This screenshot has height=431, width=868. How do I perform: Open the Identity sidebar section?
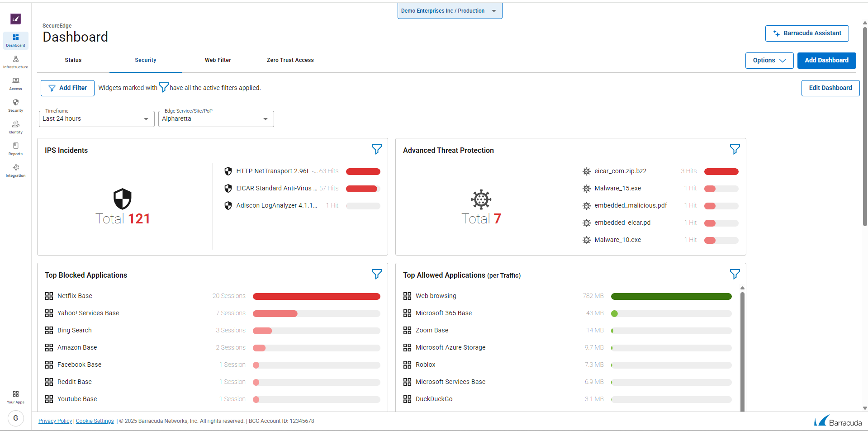point(15,128)
